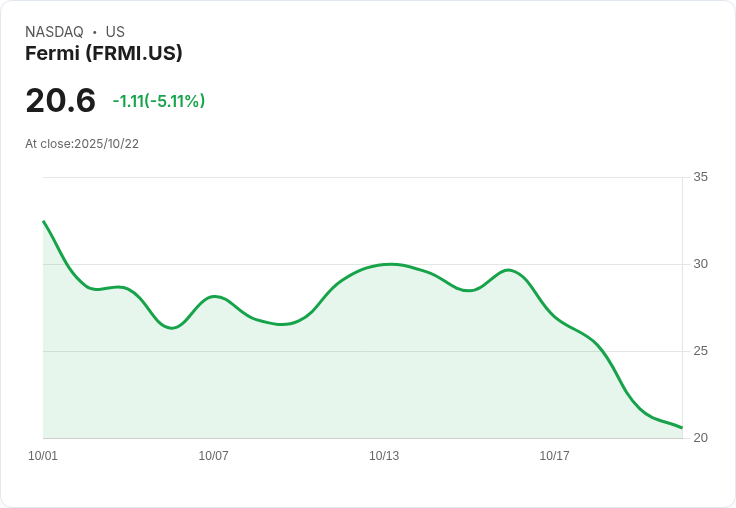The width and height of the screenshot is (736, 508).
Task: Select the -1.11(-5.11%) price change text
Action: [159, 101]
